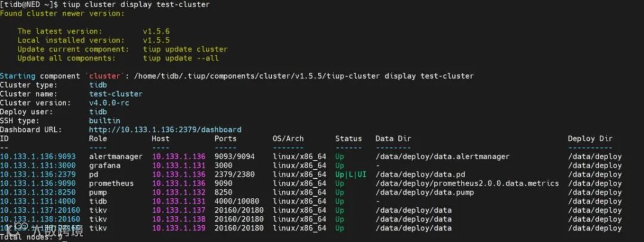Click ports value 4000/10080
This screenshot has height=242, width=644.
coord(237,201)
